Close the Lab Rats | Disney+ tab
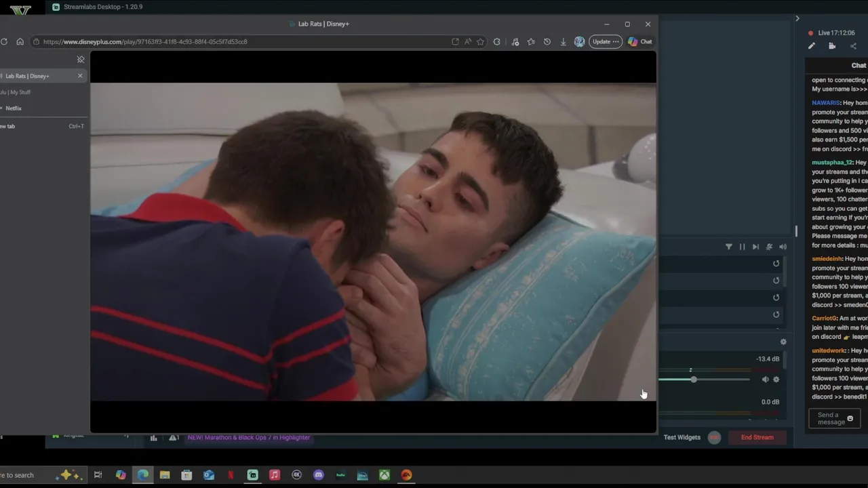 point(80,76)
